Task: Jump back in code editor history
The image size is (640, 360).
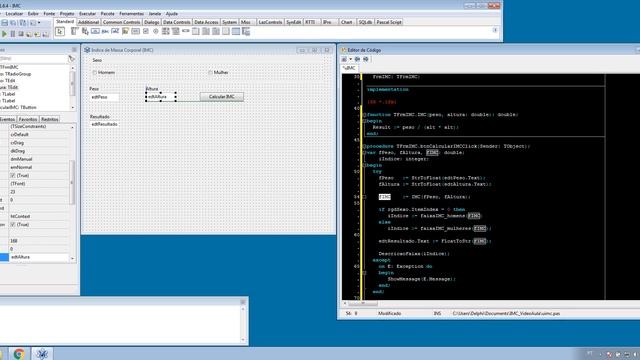Action: pyautogui.click(x=357, y=59)
